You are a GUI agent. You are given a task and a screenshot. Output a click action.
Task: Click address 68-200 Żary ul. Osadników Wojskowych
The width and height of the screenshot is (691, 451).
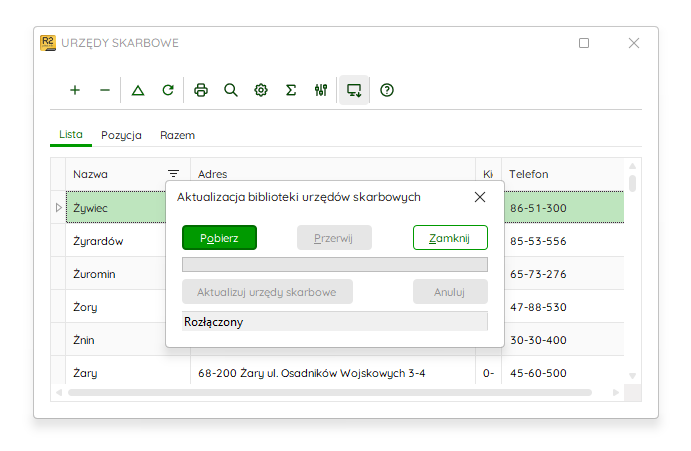tap(312, 373)
